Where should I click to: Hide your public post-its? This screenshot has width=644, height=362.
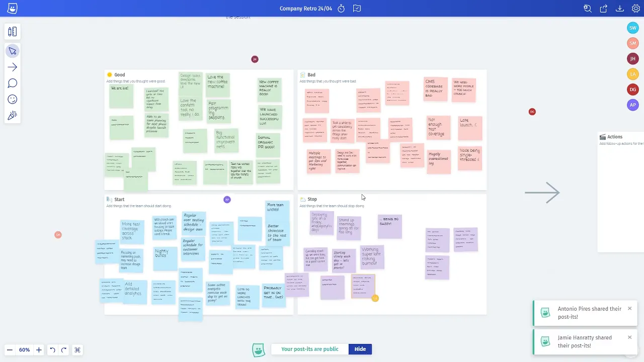[x=360, y=349]
